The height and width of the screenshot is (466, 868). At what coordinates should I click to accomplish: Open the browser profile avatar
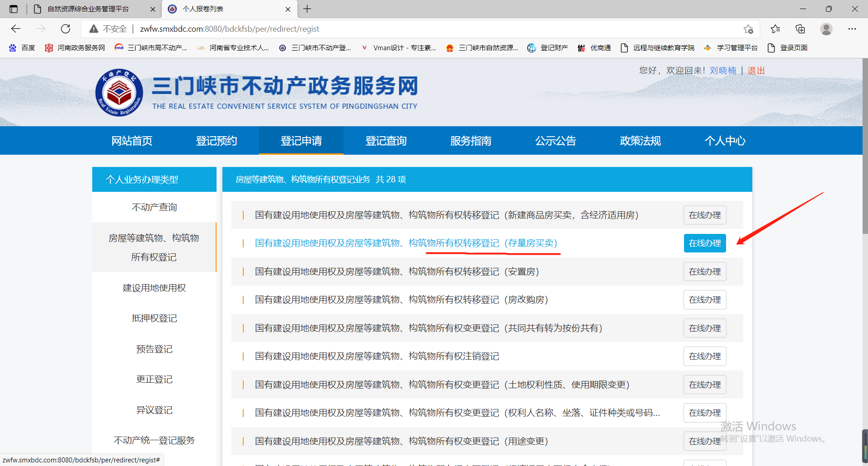(826, 29)
